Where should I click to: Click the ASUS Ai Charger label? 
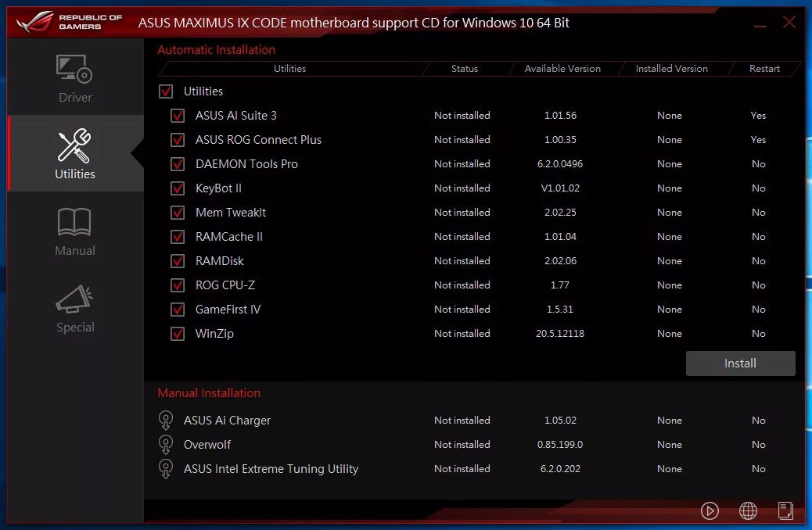(x=227, y=421)
